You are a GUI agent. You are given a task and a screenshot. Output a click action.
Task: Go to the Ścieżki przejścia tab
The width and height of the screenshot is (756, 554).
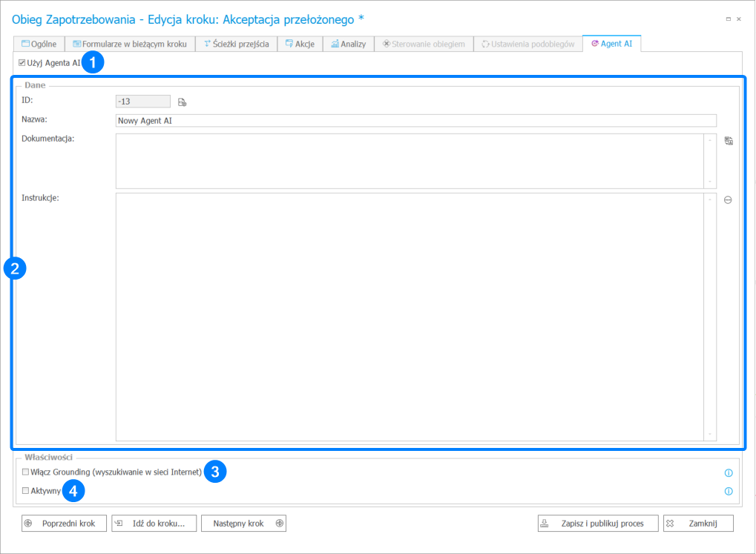pos(236,44)
